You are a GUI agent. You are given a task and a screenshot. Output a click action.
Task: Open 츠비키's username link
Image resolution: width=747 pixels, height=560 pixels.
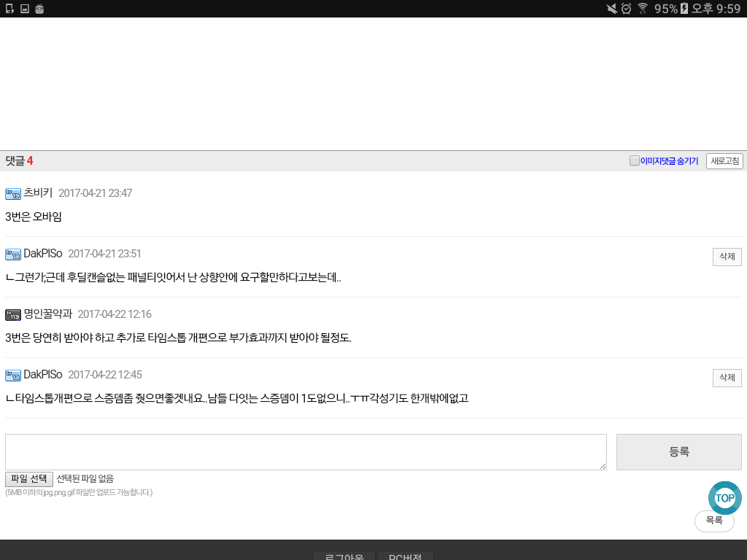pos(38,193)
